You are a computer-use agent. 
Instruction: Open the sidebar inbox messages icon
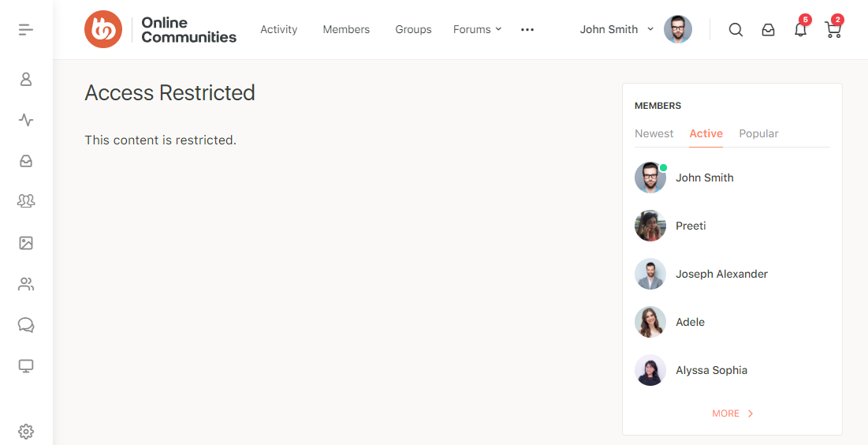click(26, 161)
